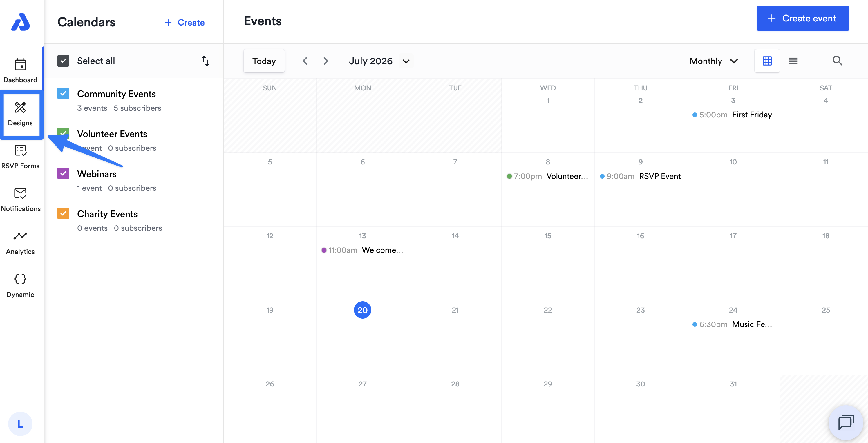The width and height of the screenshot is (868, 443).
Task: Go to RSVP Forms
Action: pyautogui.click(x=20, y=157)
